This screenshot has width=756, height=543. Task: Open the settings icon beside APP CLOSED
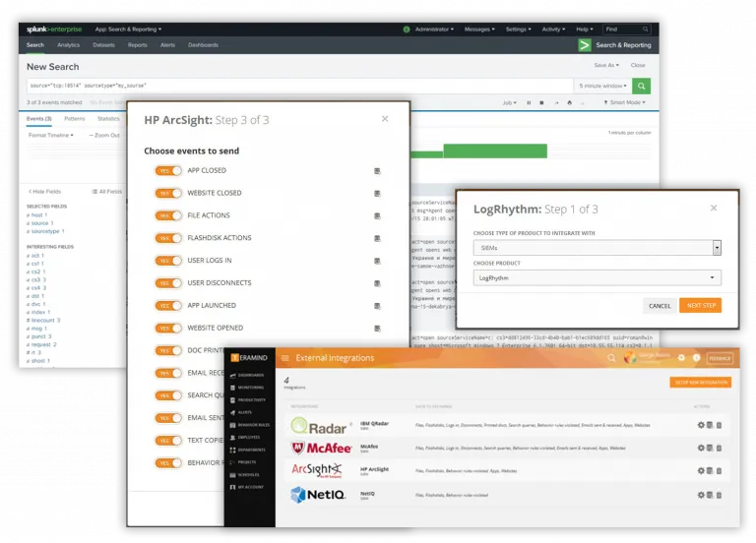click(x=377, y=171)
